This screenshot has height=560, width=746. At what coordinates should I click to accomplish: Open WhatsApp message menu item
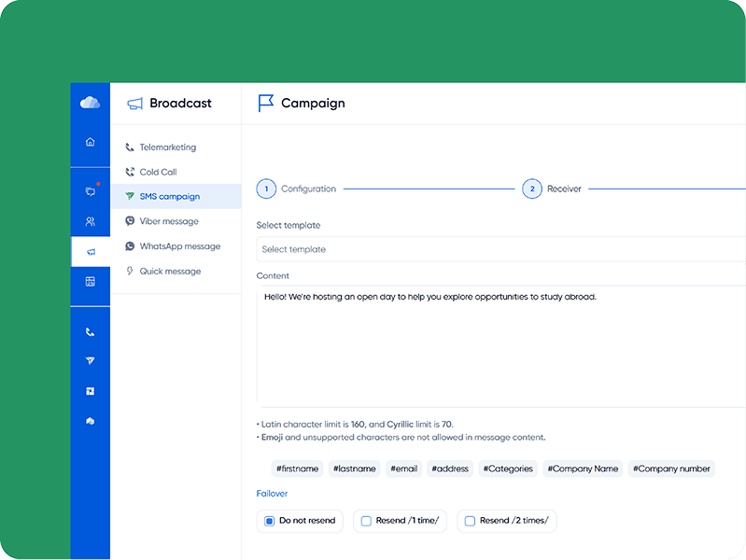(176, 246)
